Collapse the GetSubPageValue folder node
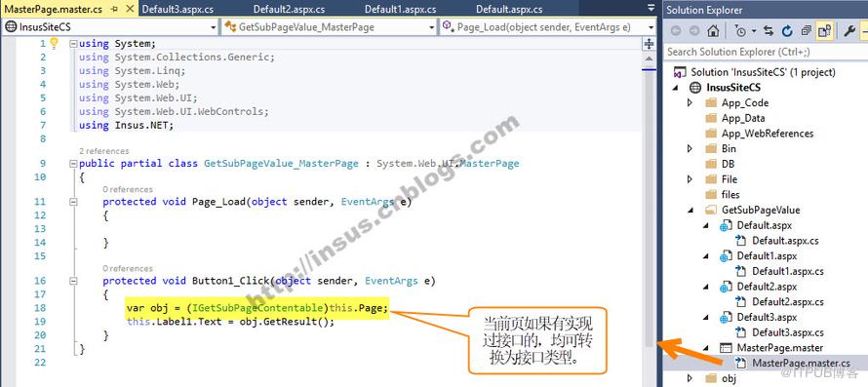The image size is (868, 387). (690, 211)
